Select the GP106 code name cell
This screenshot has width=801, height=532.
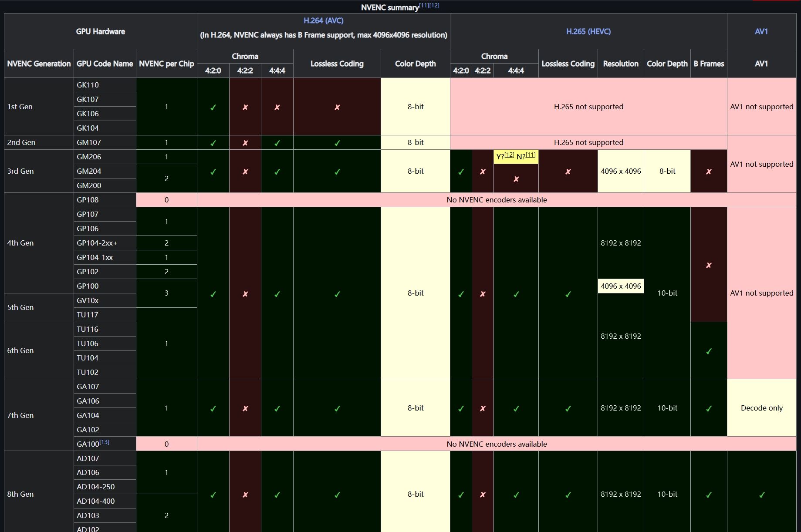click(x=105, y=229)
